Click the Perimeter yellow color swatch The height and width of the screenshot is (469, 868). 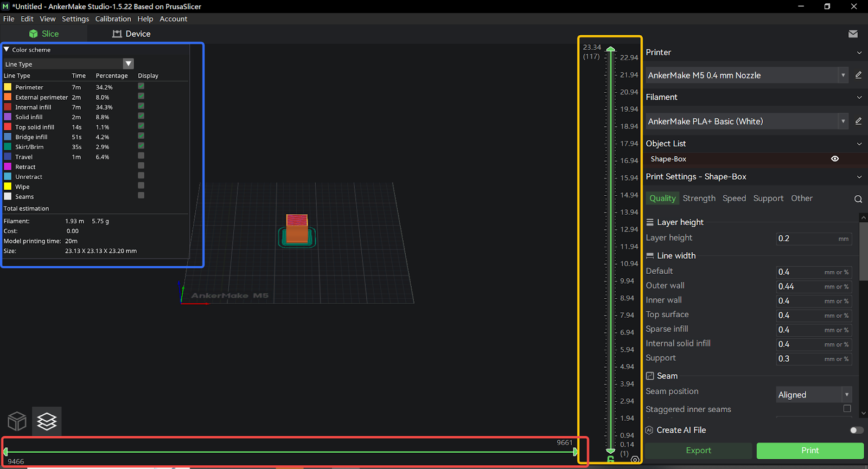[8, 87]
